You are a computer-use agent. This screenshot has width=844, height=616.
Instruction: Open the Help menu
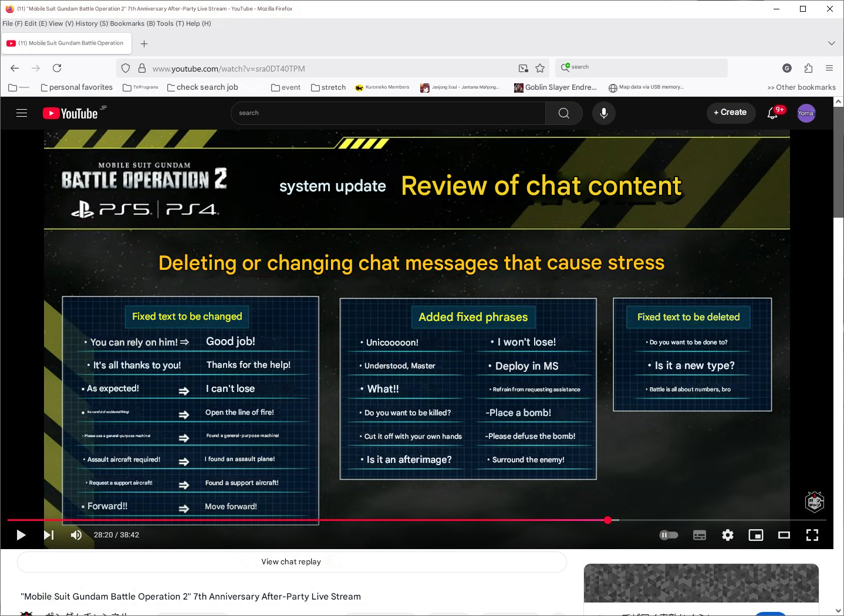[x=198, y=23]
